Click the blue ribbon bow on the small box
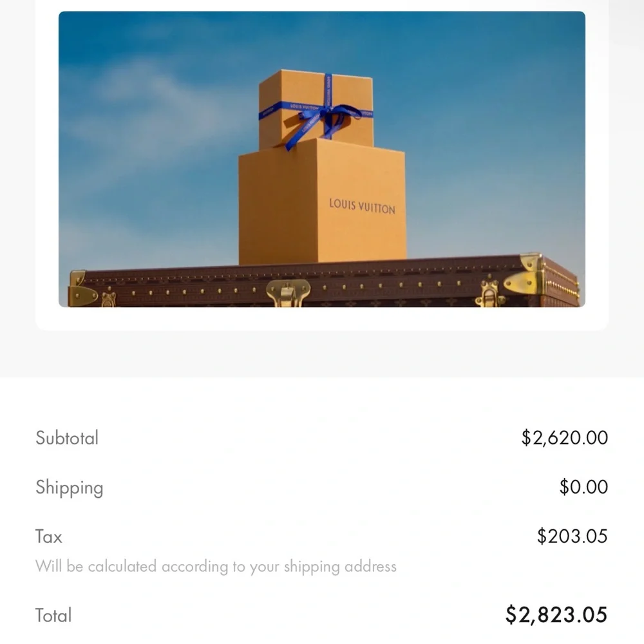 327,116
